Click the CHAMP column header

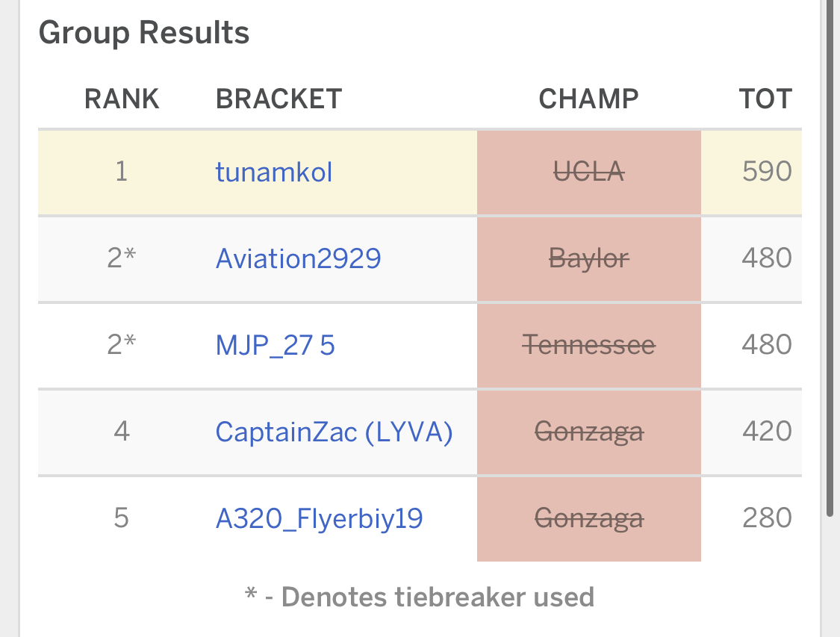pyautogui.click(x=588, y=99)
